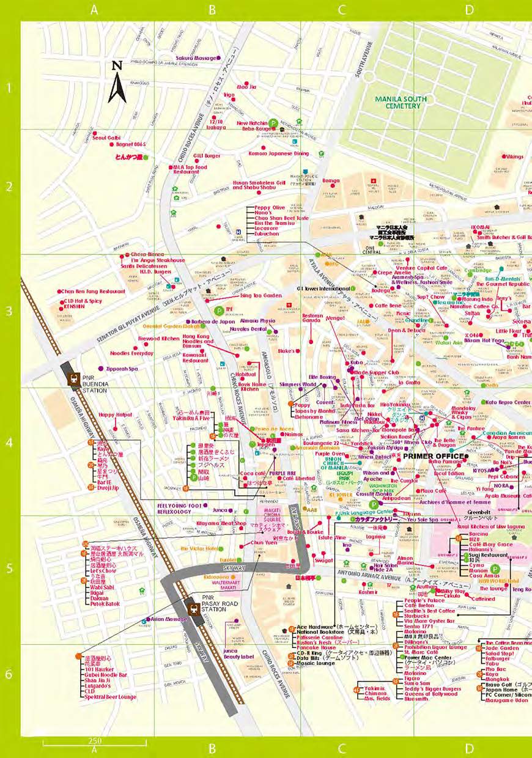
Task: Click the parking icon below Washington Sycip Park
Action: pyautogui.click(x=373, y=504)
